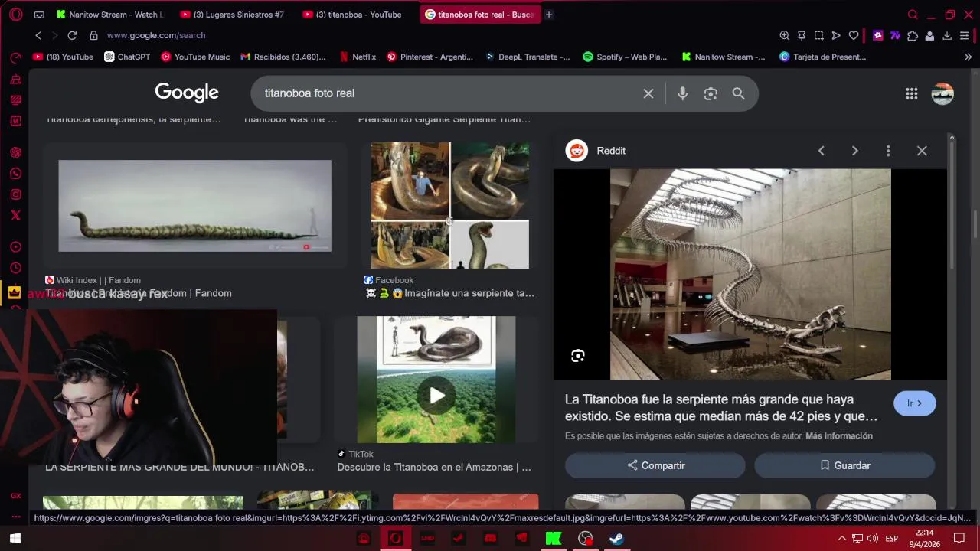Search tabs with the red magnifier
Viewport: 980px width, 551px height.
tap(913, 15)
